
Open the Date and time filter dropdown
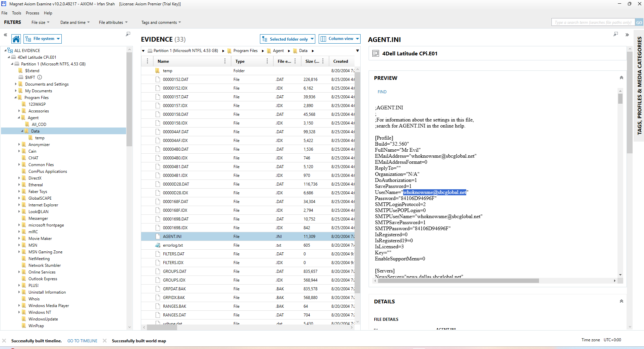point(75,22)
